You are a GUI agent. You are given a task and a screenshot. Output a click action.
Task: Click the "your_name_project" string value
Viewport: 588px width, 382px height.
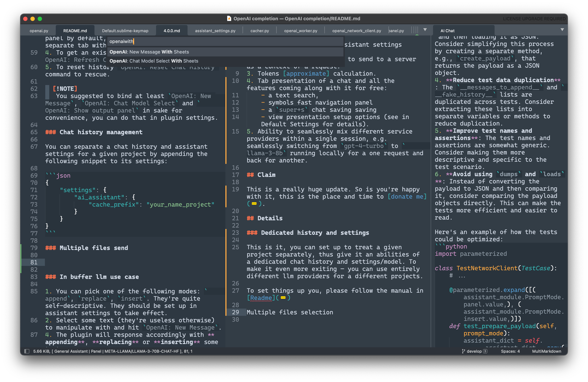pyautogui.click(x=180, y=205)
